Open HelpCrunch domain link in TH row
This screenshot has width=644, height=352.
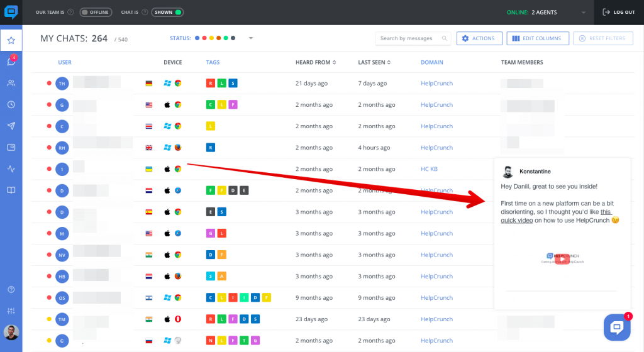[x=436, y=83]
